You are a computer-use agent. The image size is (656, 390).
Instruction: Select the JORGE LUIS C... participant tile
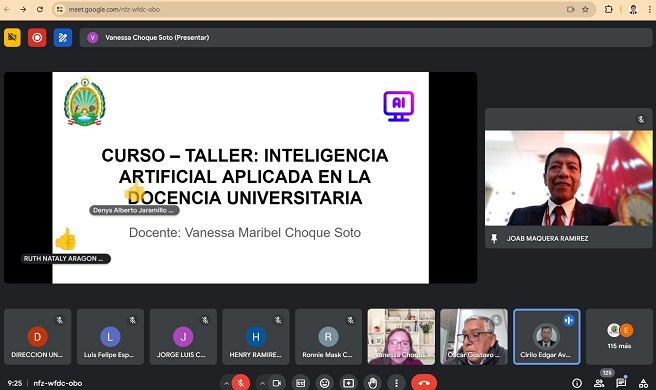click(183, 337)
